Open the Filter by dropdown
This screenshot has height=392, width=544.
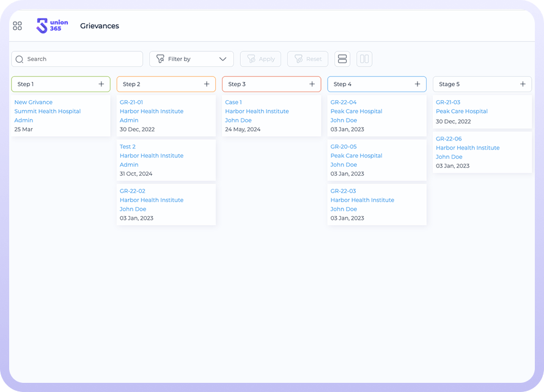pyautogui.click(x=191, y=59)
